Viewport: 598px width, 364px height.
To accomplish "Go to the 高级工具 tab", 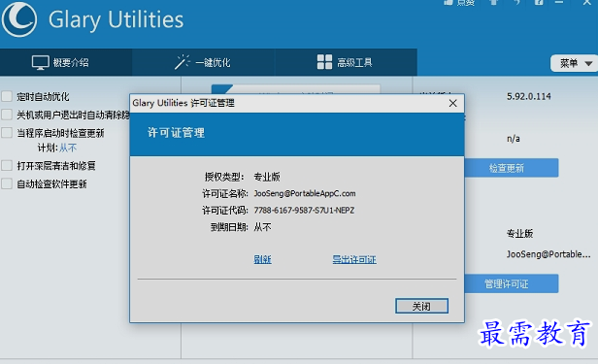I will (346, 62).
